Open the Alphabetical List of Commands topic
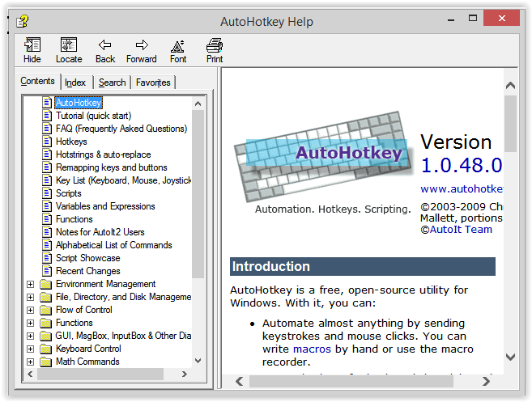This screenshot has height=402, width=532. coord(114,245)
